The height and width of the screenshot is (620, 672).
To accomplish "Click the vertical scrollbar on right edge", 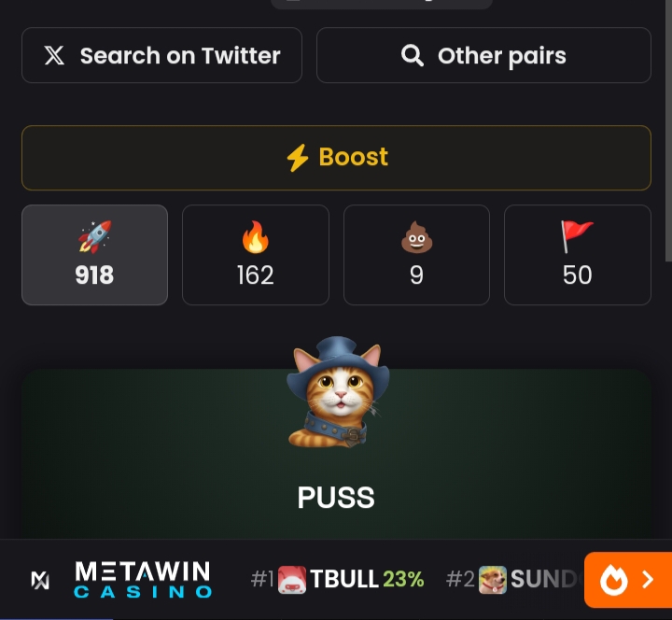I will pos(668,131).
